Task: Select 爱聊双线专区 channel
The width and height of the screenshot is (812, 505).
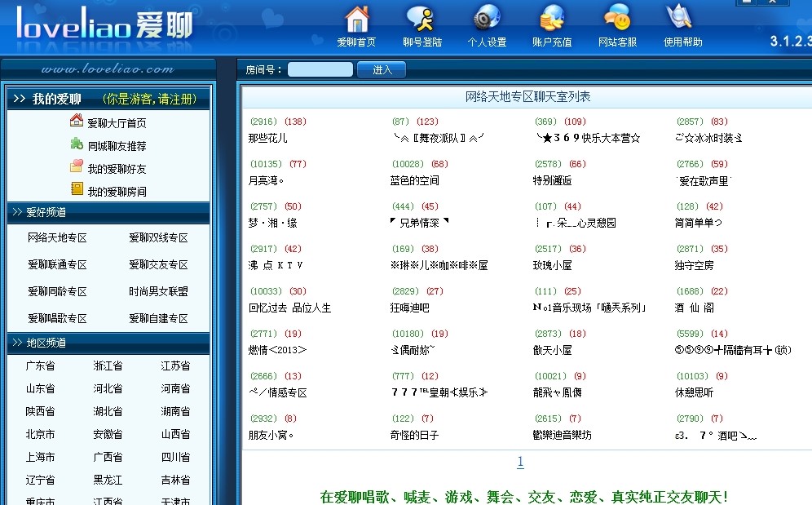Action: click(x=158, y=238)
